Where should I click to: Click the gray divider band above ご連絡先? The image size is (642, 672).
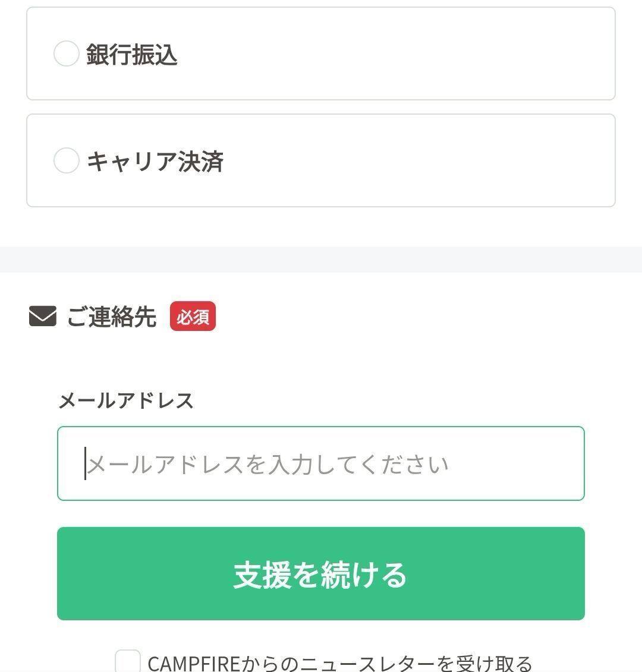coord(321,260)
